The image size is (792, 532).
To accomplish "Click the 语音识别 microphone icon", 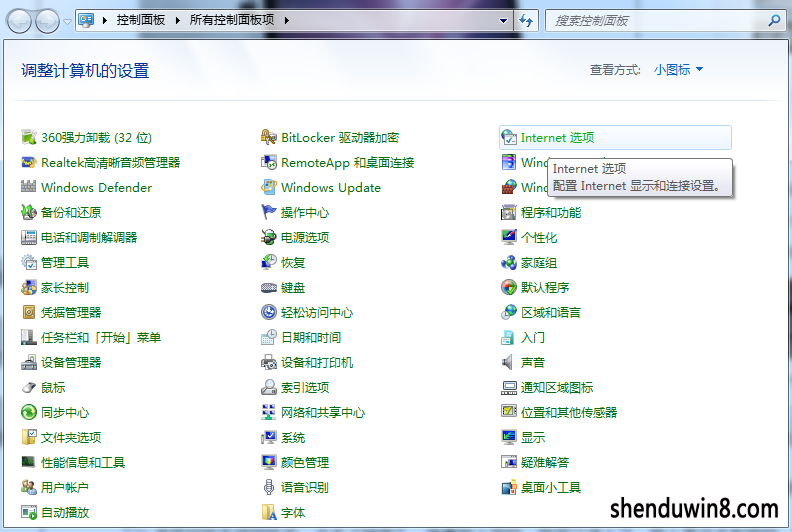I will click(x=269, y=488).
